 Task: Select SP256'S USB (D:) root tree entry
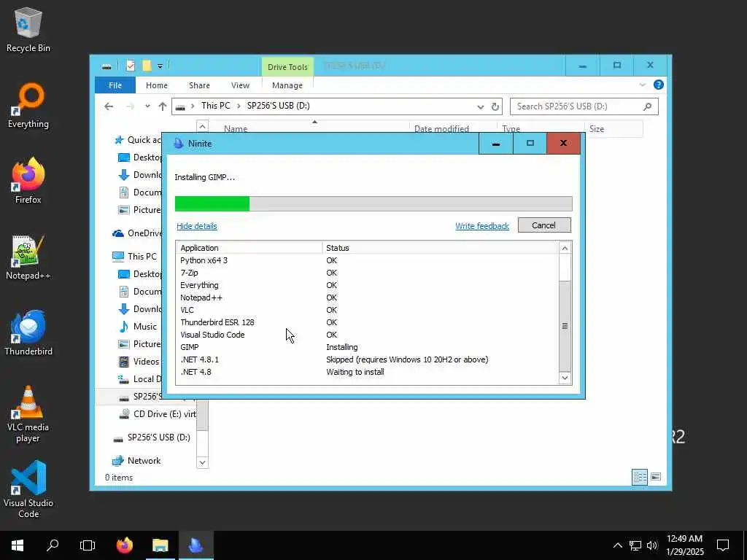pyautogui.click(x=152, y=437)
